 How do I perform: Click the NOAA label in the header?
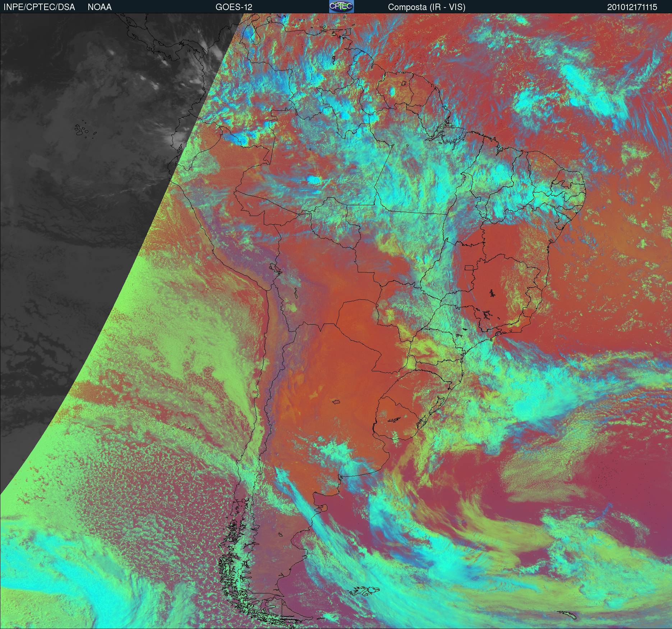click(x=100, y=7)
